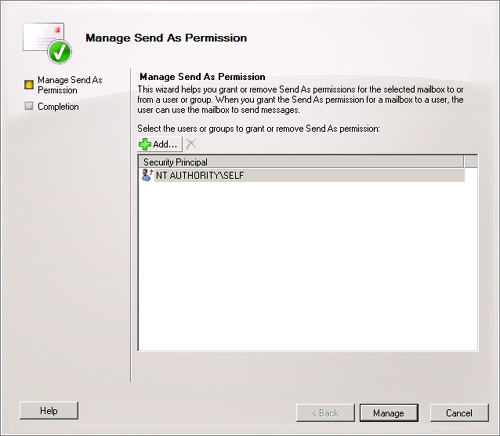
Task: Click the Add... button label
Action: pos(165,144)
